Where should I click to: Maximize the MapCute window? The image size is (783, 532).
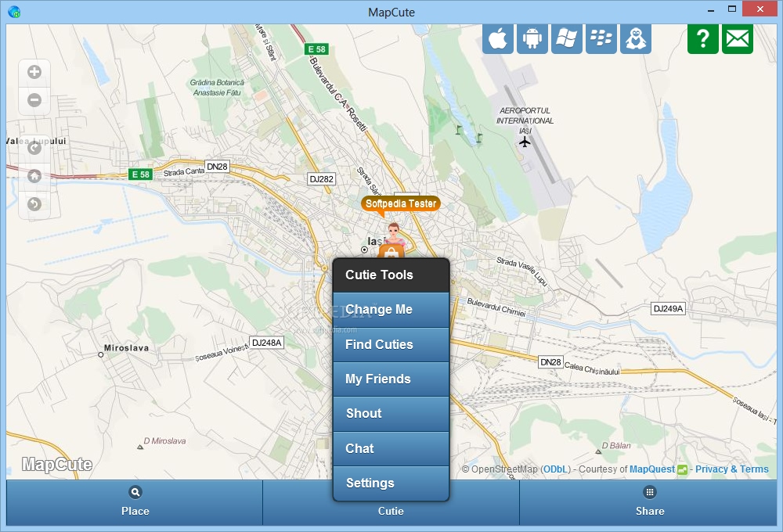[732, 9]
